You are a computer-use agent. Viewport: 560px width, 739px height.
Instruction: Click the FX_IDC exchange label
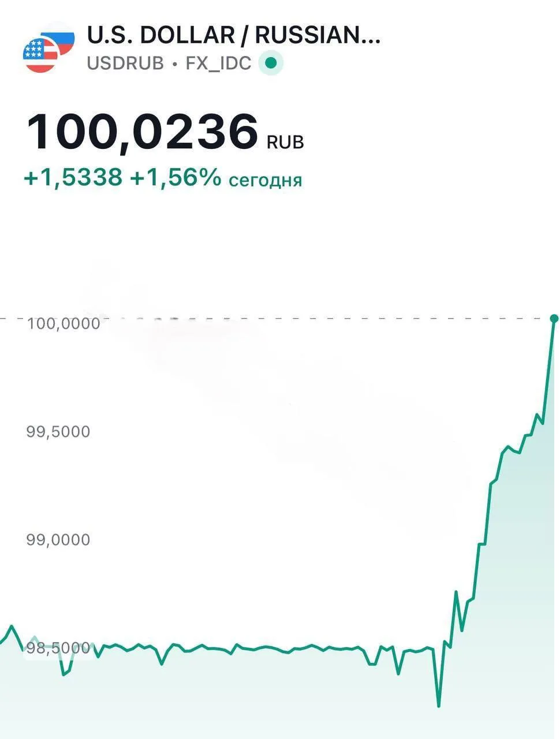(218, 63)
